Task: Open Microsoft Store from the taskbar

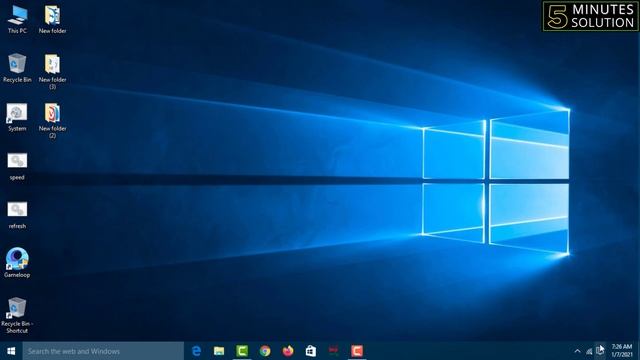Action: [311, 351]
